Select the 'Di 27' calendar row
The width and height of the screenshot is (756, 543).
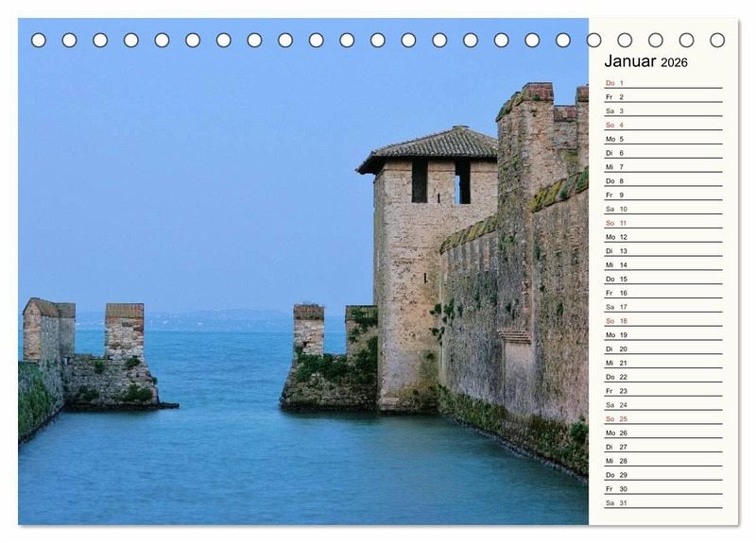click(663, 446)
